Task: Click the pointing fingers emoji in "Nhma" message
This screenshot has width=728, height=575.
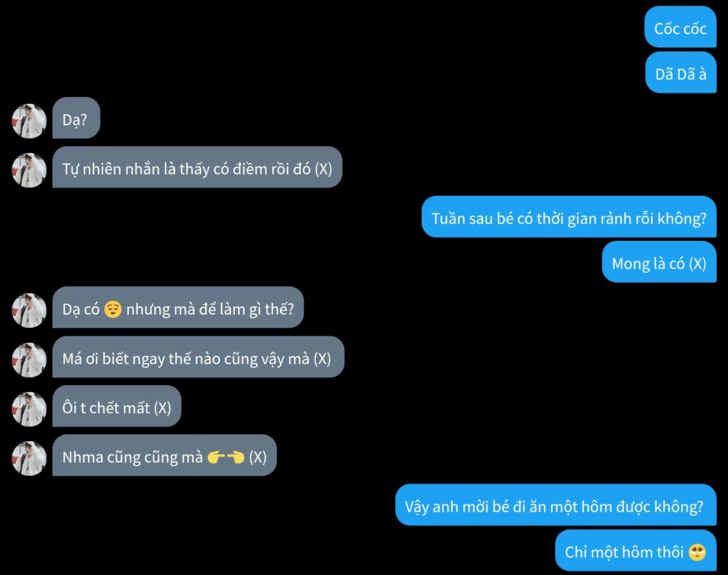Action: point(226,457)
